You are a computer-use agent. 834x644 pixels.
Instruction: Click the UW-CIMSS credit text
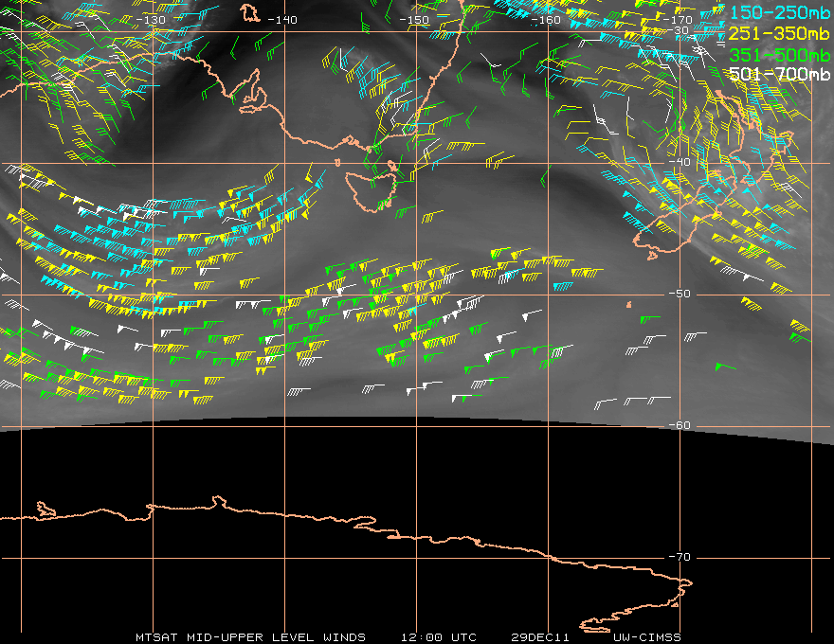(x=646, y=637)
